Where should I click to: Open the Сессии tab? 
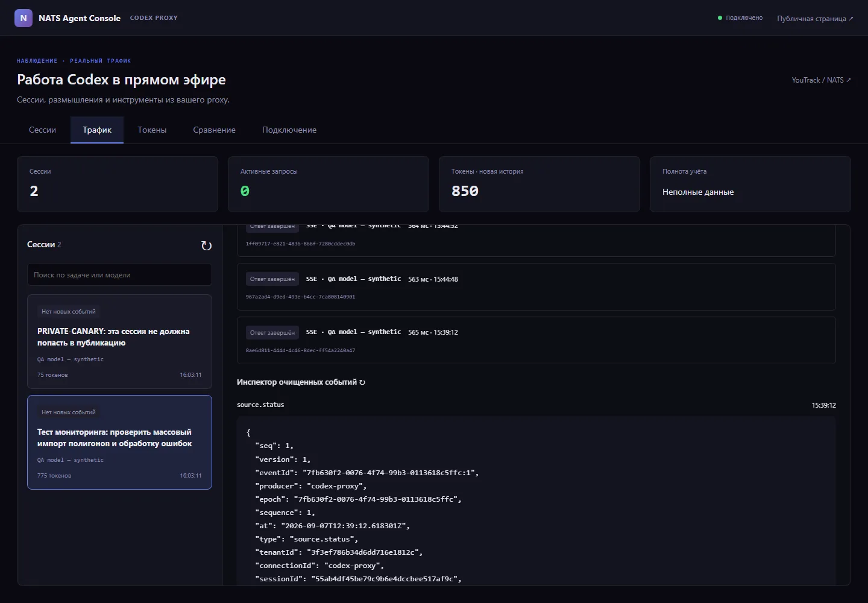(42, 130)
